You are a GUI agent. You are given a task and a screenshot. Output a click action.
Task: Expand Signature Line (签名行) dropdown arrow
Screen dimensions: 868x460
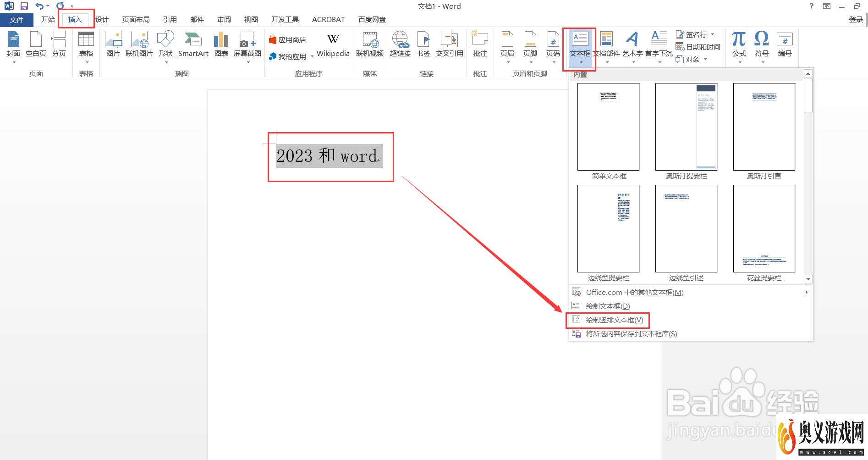(713, 34)
